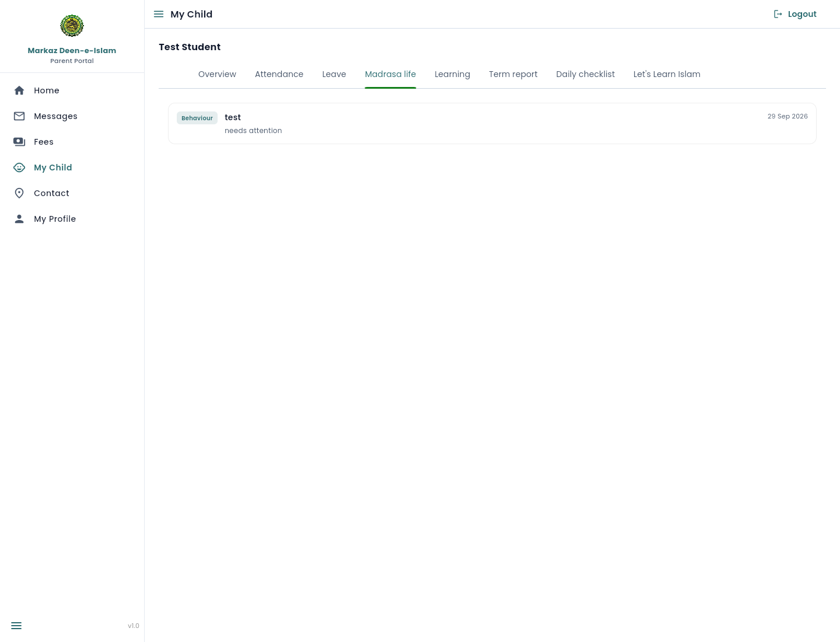Click the Logout arrow icon
Screen dimensions: 840x642
point(778,14)
